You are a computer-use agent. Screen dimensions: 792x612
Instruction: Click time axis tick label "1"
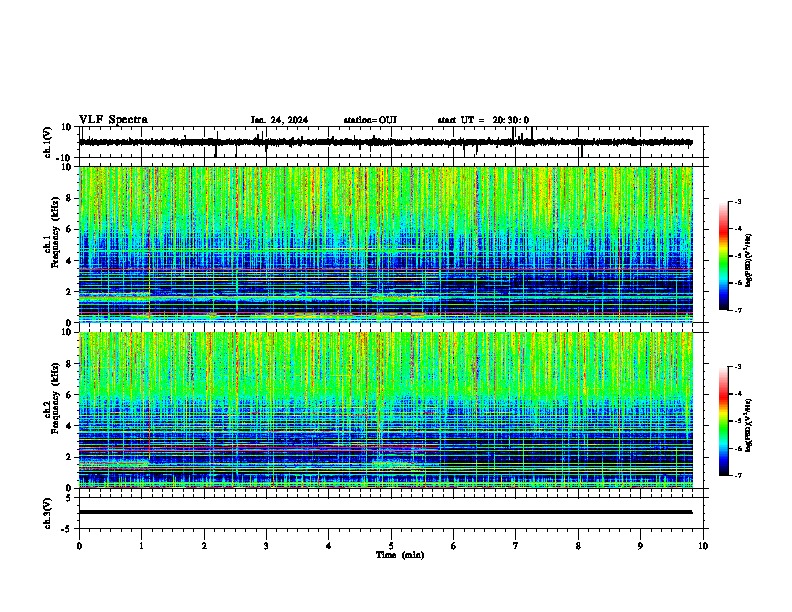click(142, 546)
